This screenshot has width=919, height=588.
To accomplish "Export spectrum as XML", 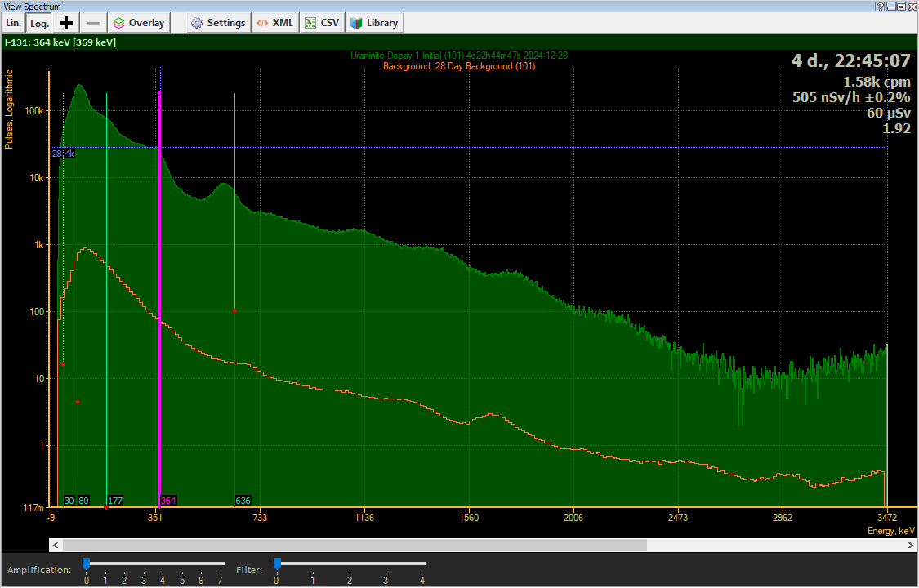I will click(274, 23).
